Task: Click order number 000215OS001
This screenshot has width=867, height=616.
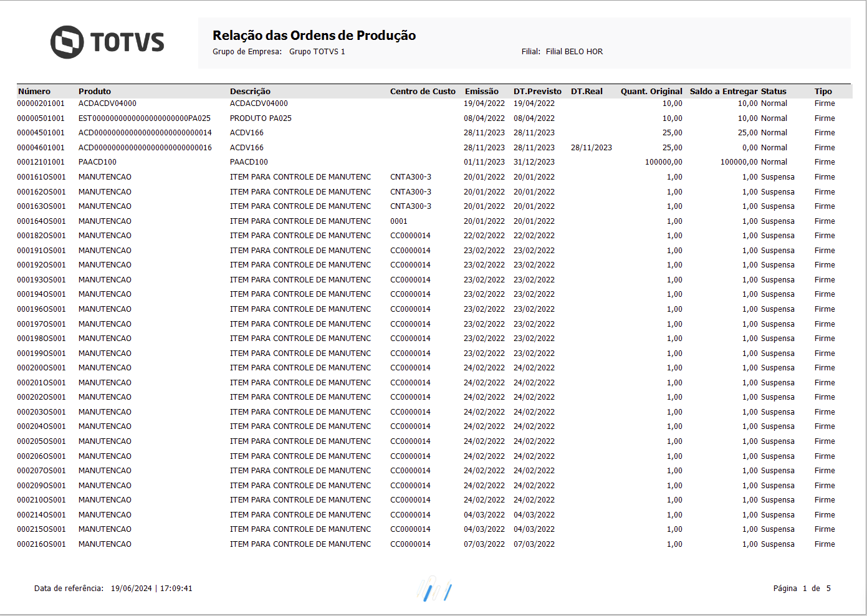Action: click(41, 529)
